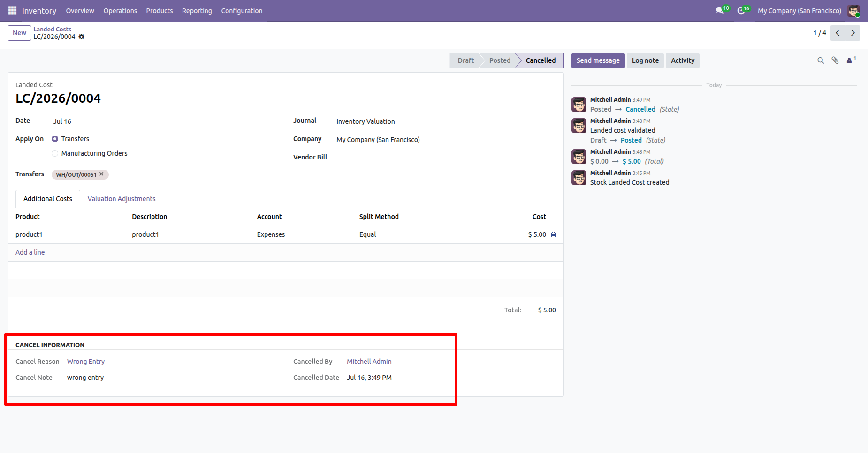The width and height of the screenshot is (868, 453).
Task: Open the Operations menu
Action: point(120,10)
